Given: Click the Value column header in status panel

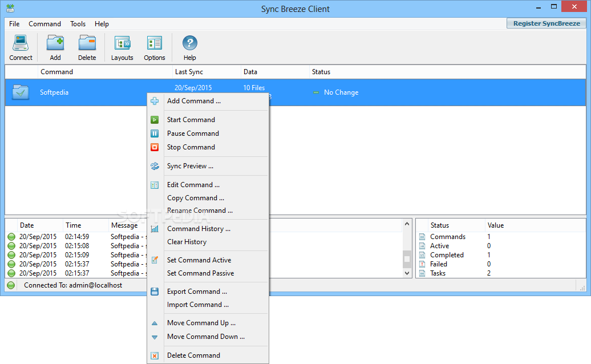Looking at the screenshot, I should [x=535, y=225].
